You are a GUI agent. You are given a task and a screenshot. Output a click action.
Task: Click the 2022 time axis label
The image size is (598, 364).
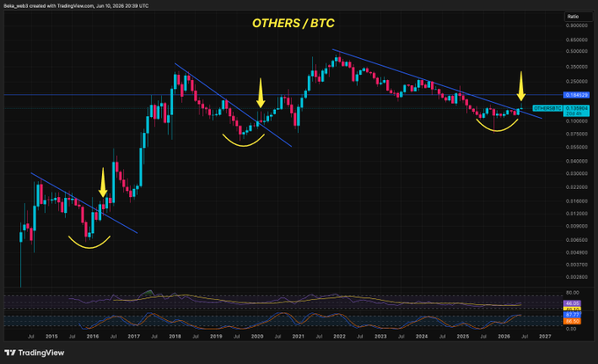tap(339, 336)
